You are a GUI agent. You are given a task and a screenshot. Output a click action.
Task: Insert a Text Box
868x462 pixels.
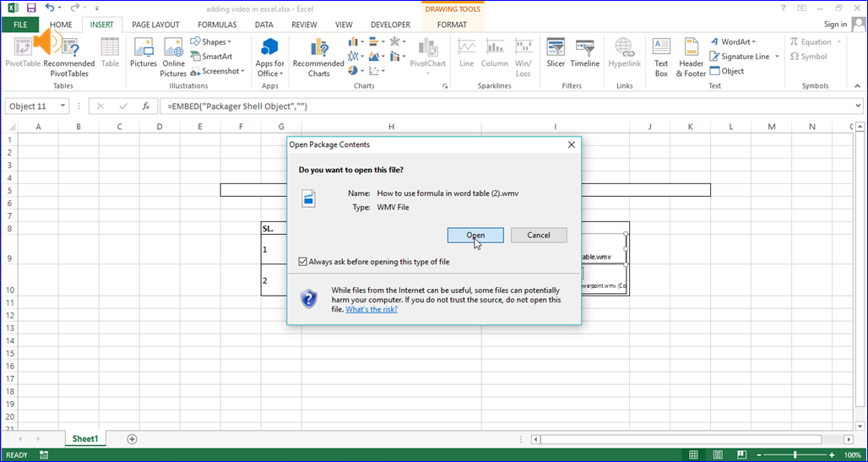pos(661,57)
